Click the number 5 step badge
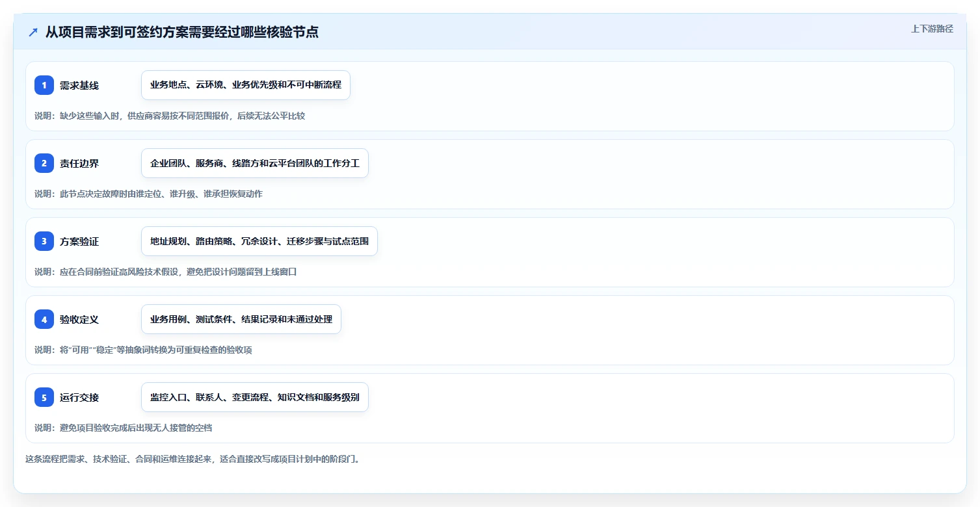The width and height of the screenshot is (980, 507). [x=44, y=397]
